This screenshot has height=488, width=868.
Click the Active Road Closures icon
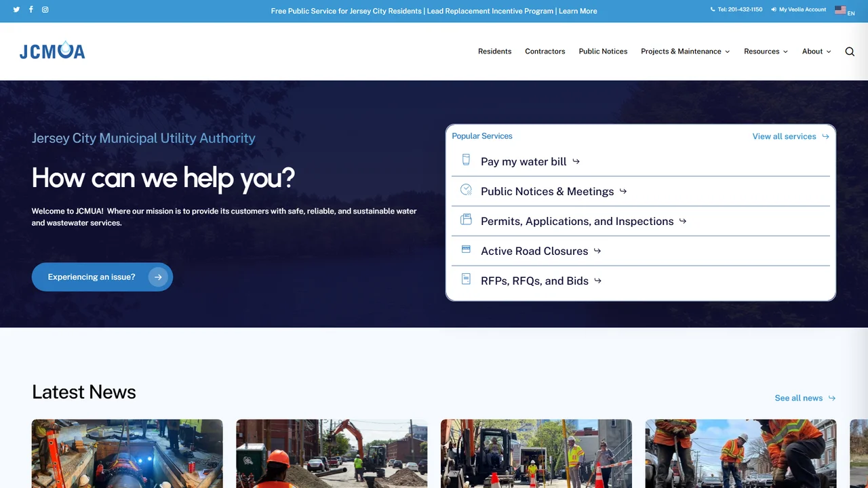(466, 249)
